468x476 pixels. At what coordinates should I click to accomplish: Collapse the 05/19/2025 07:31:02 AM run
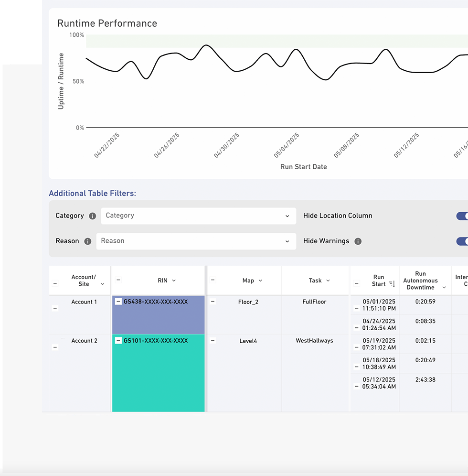[x=357, y=347]
